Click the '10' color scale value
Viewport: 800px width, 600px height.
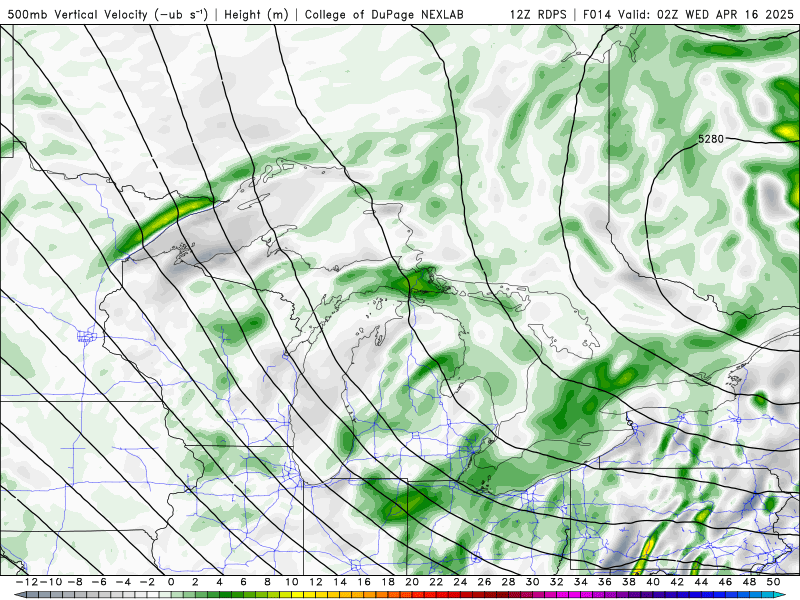pos(291,582)
